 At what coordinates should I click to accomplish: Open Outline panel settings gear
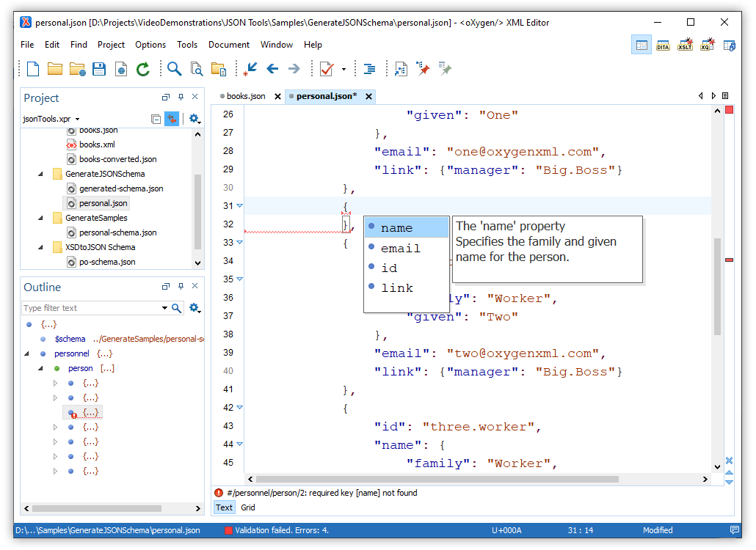(x=195, y=308)
